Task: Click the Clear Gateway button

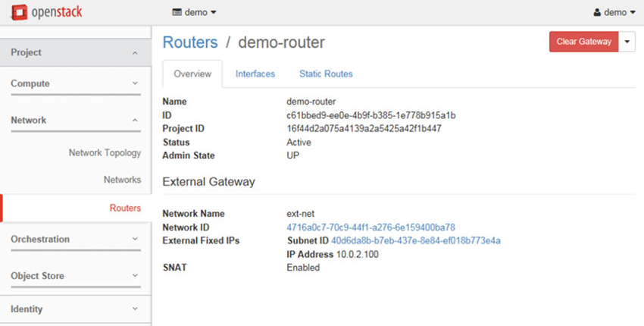Action: click(x=583, y=42)
